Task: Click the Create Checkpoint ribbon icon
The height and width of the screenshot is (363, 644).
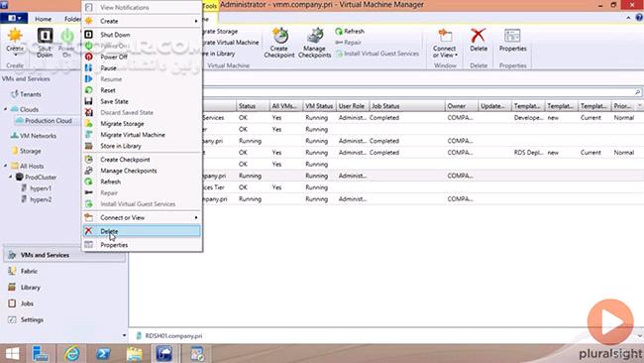Action: [x=279, y=43]
